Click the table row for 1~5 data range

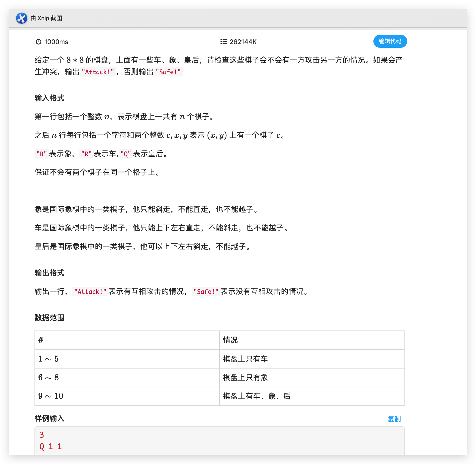pyautogui.click(x=48, y=359)
